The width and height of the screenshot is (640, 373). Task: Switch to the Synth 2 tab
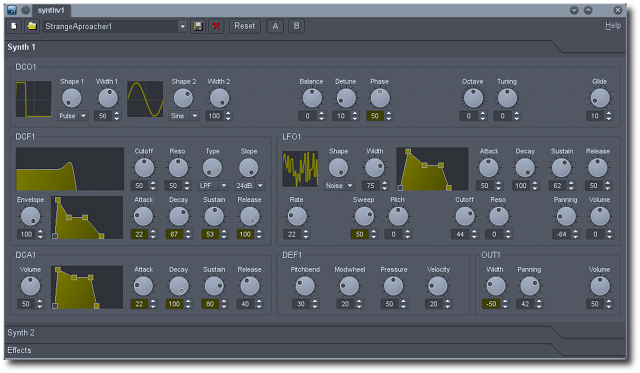coord(21,333)
